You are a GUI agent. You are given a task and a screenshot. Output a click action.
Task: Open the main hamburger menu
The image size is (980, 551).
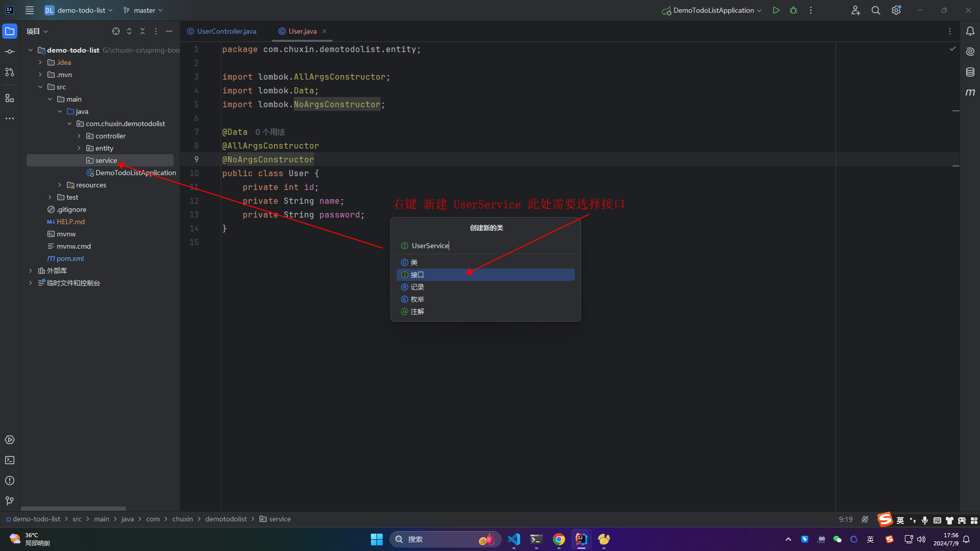(30, 10)
